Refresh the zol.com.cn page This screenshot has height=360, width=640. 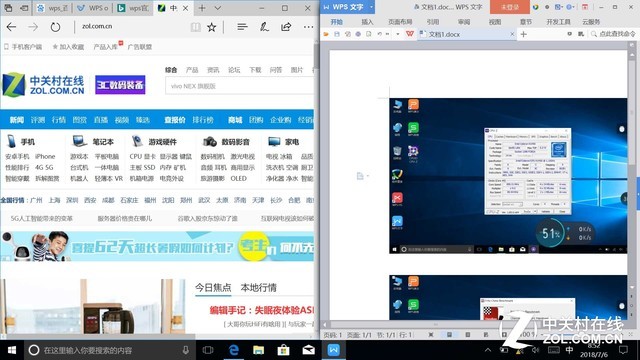click(x=55, y=27)
